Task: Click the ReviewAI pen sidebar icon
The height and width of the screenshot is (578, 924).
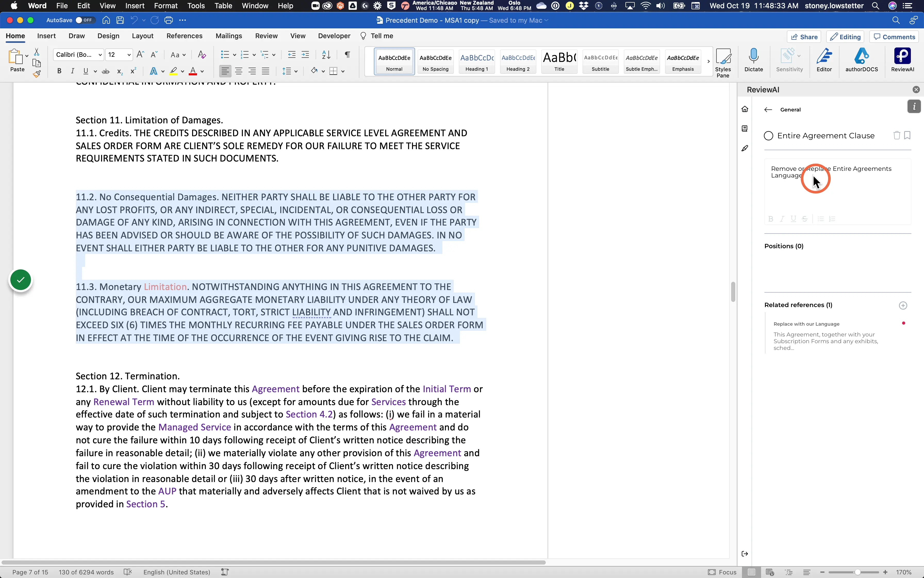Action: (745, 148)
